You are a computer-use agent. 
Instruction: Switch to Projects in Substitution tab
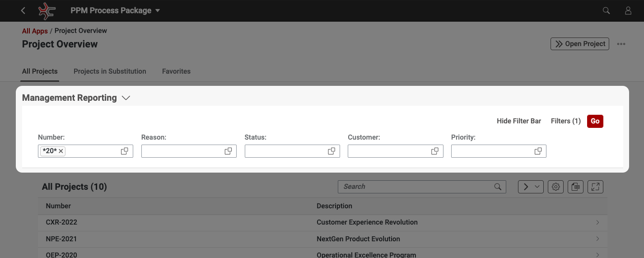pos(110,71)
